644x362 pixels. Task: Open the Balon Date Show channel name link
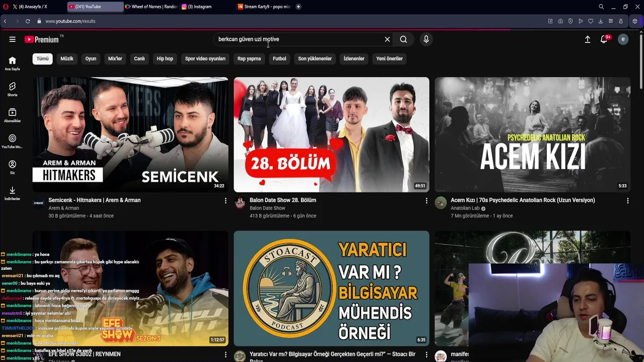[x=267, y=208]
